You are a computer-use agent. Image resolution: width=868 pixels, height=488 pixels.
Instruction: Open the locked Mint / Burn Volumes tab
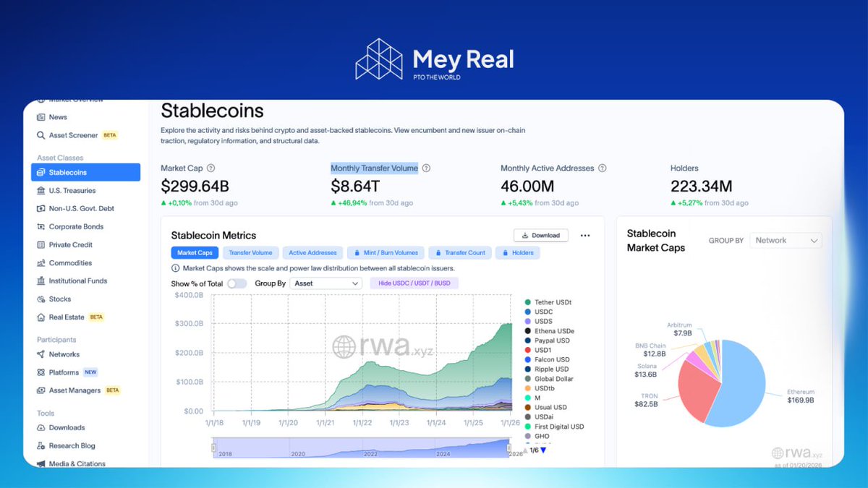click(x=386, y=253)
